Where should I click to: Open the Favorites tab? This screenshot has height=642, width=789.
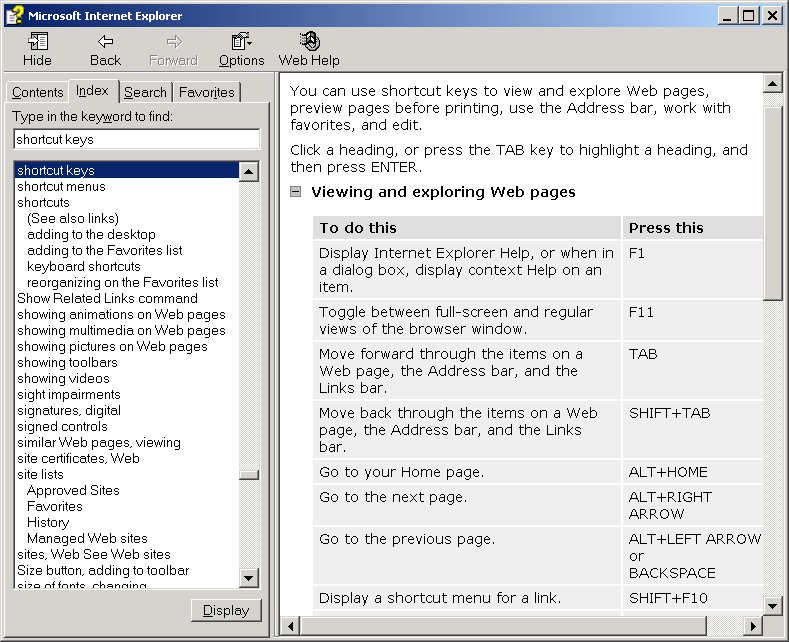[x=206, y=93]
